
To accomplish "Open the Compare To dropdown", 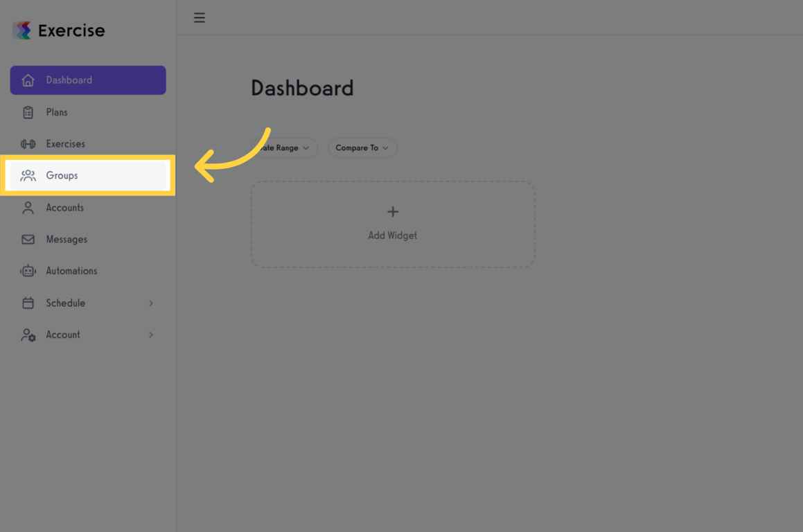I will [x=362, y=148].
